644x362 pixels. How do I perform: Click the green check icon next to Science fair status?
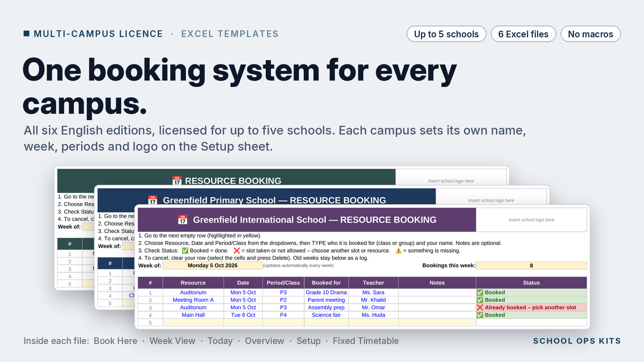pos(480,315)
